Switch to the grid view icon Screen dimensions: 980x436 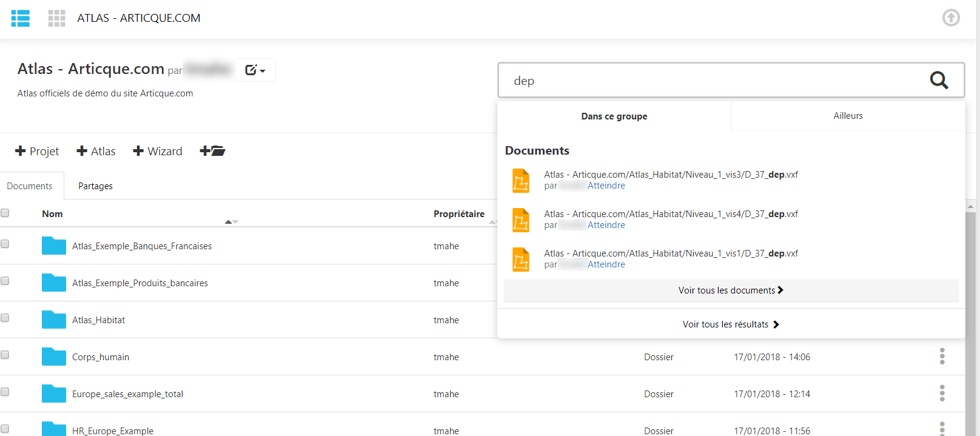pyautogui.click(x=57, y=18)
